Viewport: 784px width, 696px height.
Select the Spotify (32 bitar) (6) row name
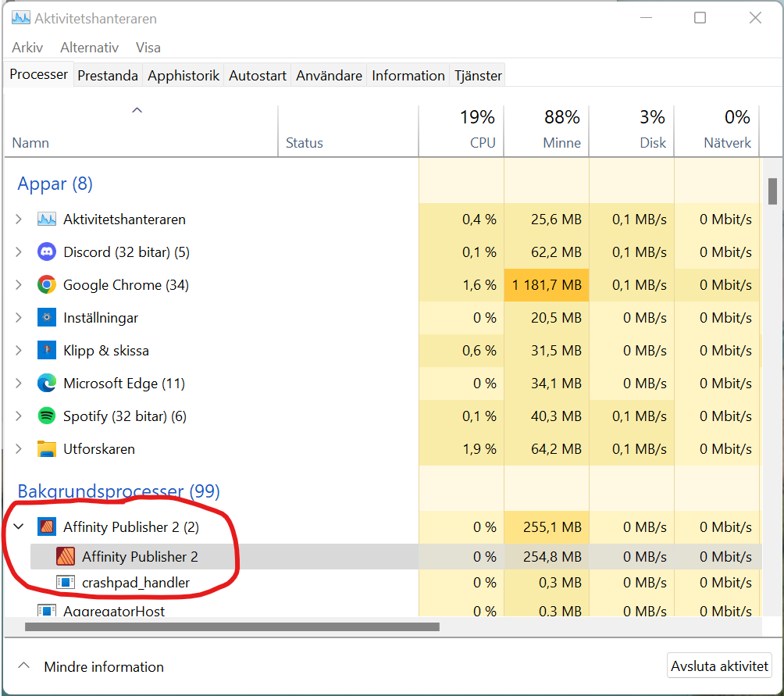click(x=124, y=416)
